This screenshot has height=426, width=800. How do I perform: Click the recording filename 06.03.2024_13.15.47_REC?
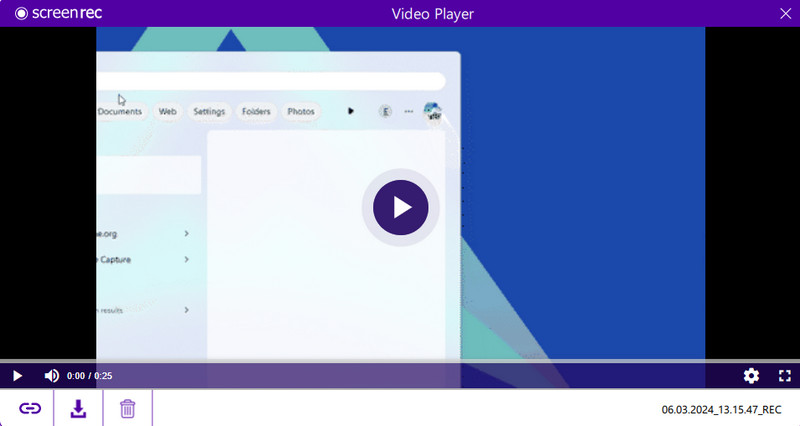click(721, 410)
